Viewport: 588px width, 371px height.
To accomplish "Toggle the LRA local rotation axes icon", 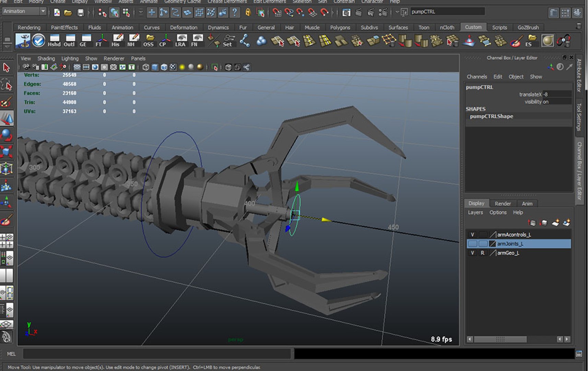I will click(181, 41).
